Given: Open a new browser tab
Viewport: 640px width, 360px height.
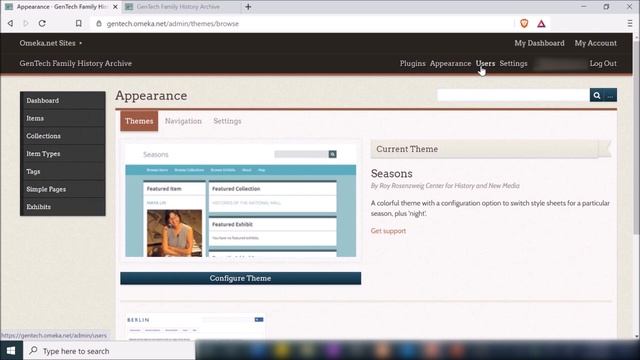Looking at the screenshot, I should click(248, 7).
